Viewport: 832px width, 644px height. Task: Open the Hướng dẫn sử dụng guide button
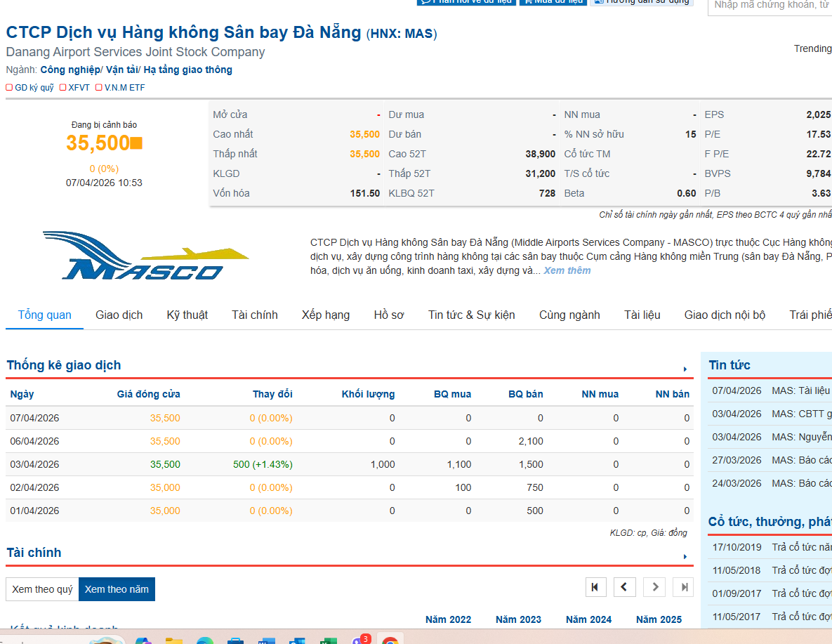(x=641, y=2)
